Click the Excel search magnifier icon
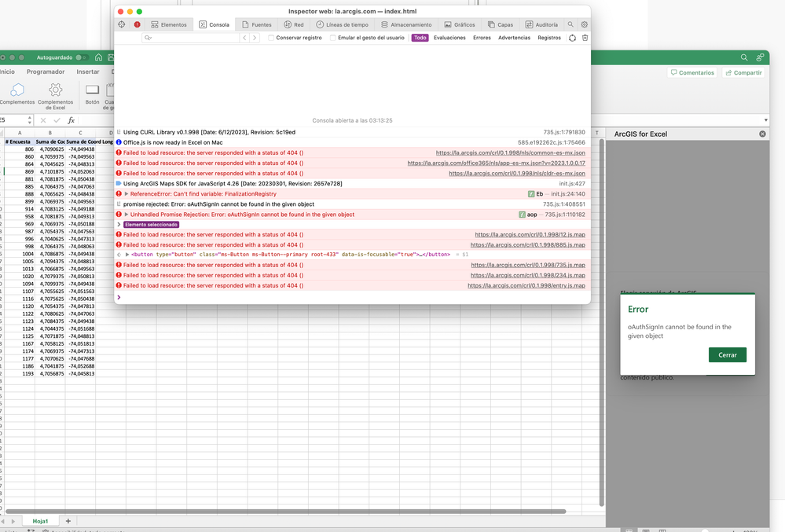Viewport: 785px width, 532px height. coord(744,57)
